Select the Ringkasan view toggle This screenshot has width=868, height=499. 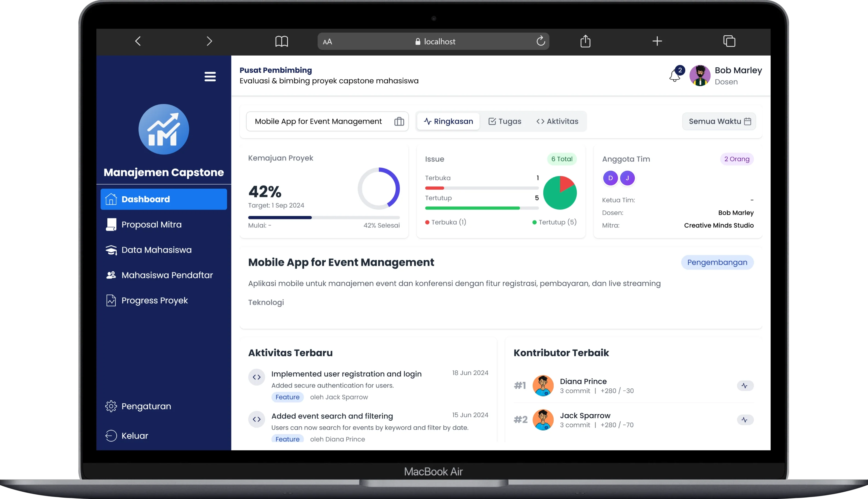click(448, 121)
